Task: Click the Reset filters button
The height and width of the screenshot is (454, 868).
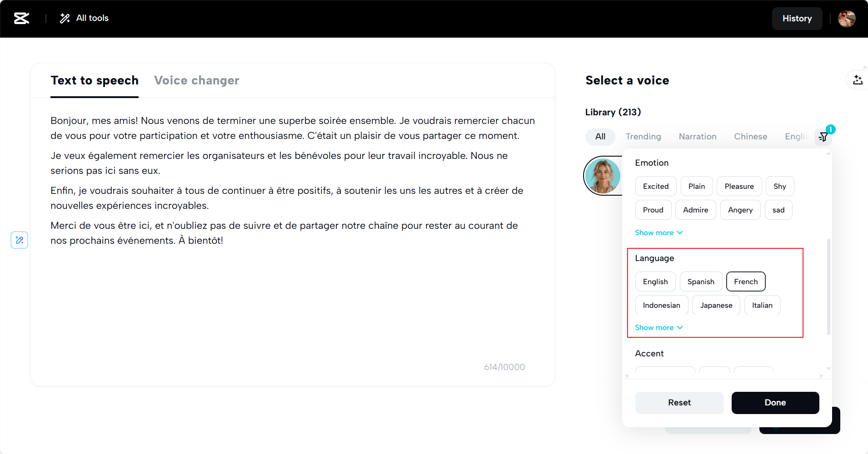Action: (x=679, y=403)
